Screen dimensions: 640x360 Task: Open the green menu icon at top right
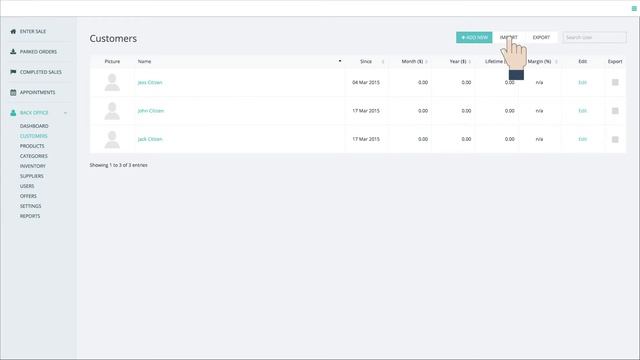(x=634, y=8)
